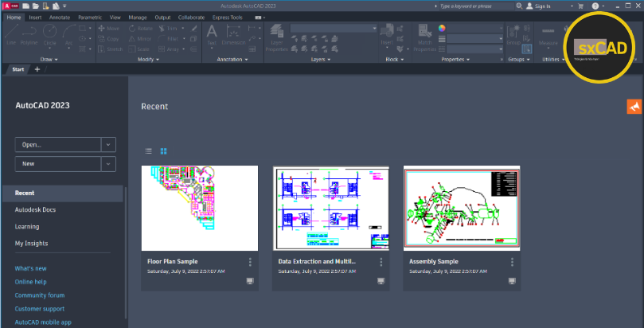This screenshot has height=328, width=644.
Task: Select the Polyline draw tool
Action: pos(29,34)
